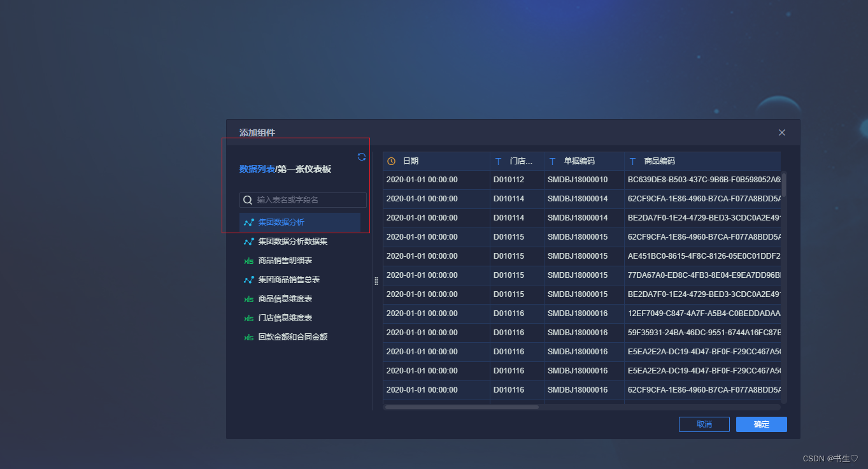This screenshot has width=868, height=469.
Task: Close the 添加组件 dialog
Action: coord(782,133)
